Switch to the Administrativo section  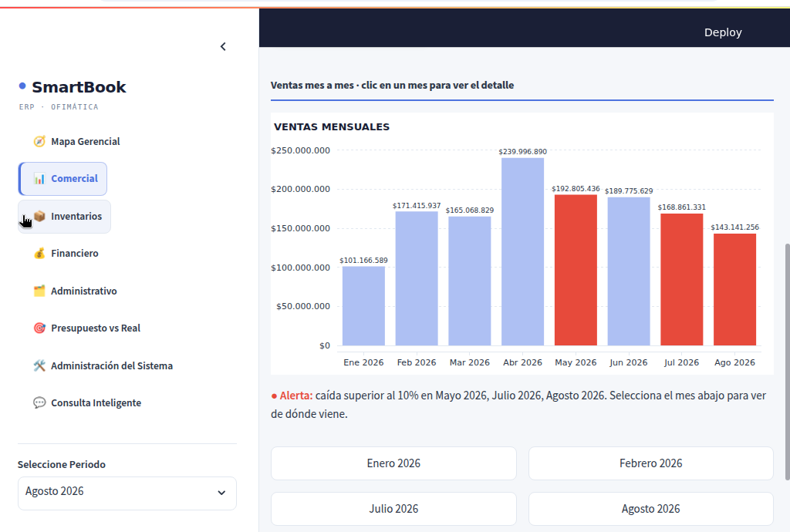point(75,291)
